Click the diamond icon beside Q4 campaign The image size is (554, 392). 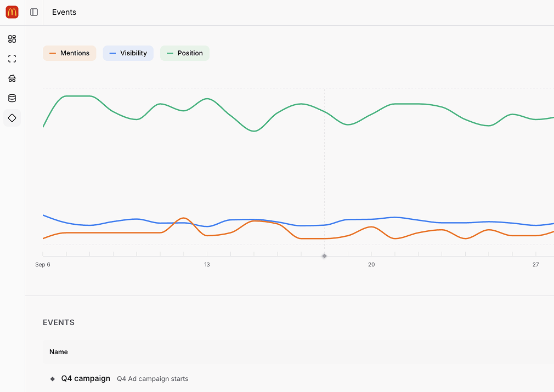click(53, 379)
